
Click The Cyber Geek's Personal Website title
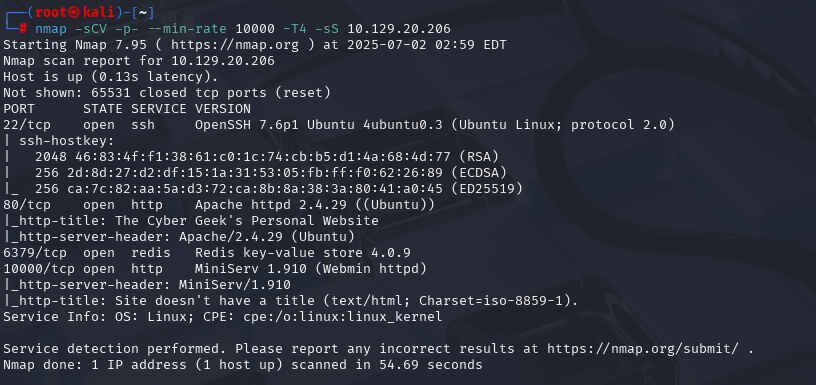pyautogui.click(x=247, y=221)
